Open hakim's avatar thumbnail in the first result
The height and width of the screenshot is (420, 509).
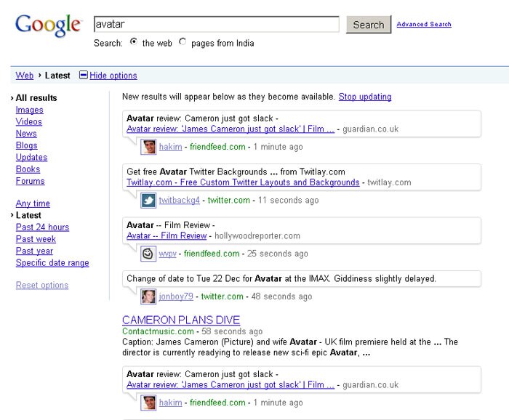148,147
